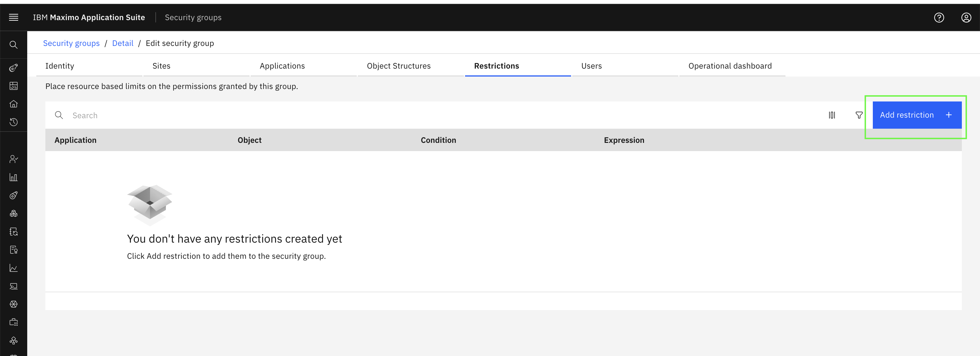This screenshot has width=980, height=356.
Task: Sort by the Application column header
Action: 75,140
